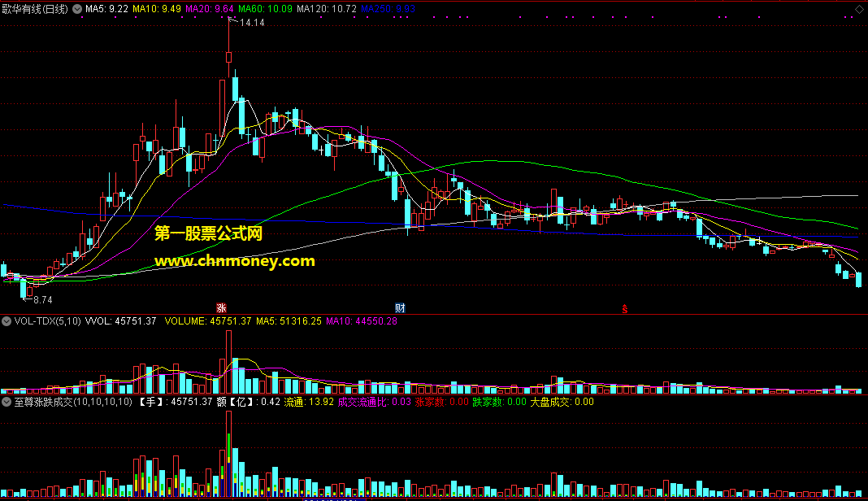Open the 至尊涨跌成交 indicator dropdown arrow
Image resolution: width=868 pixels, height=501 pixels.
point(7,402)
